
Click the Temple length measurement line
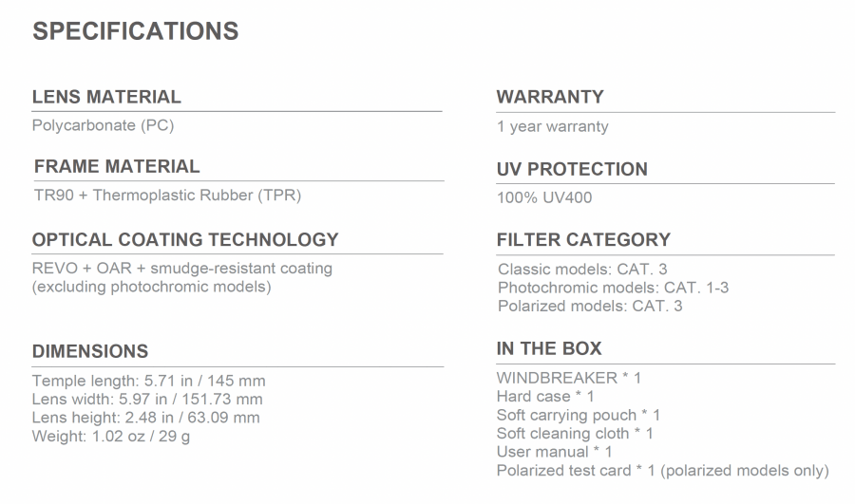pyautogui.click(x=149, y=381)
